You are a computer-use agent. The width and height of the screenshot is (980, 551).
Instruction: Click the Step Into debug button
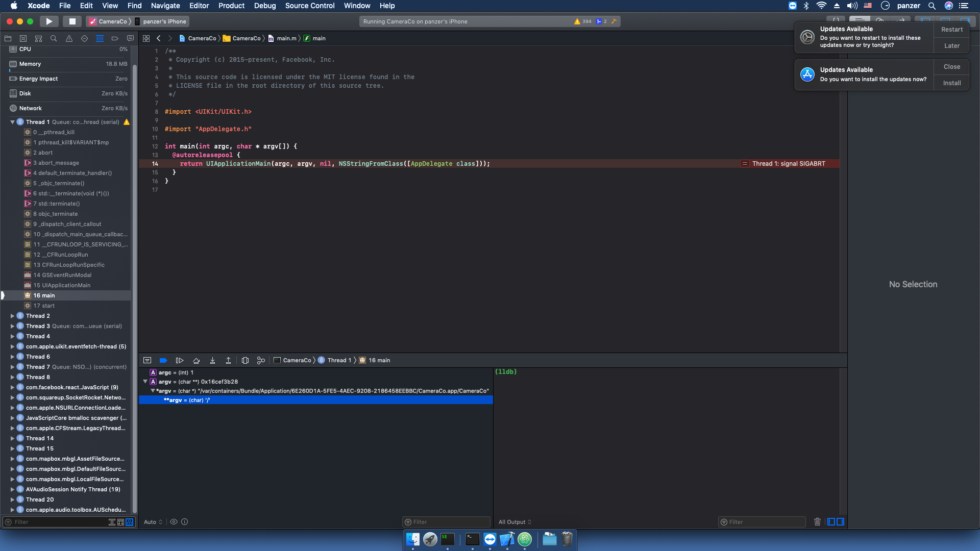(x=212, y=360)
